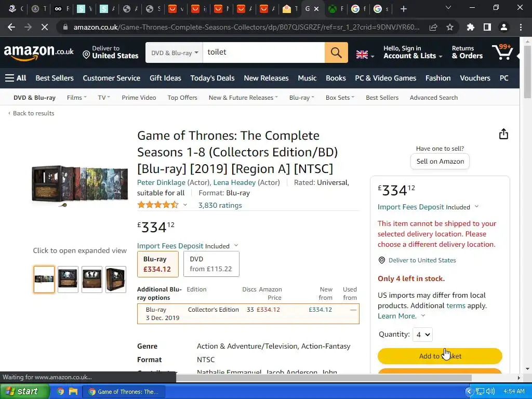Open Advanced Search

[434, 98]
